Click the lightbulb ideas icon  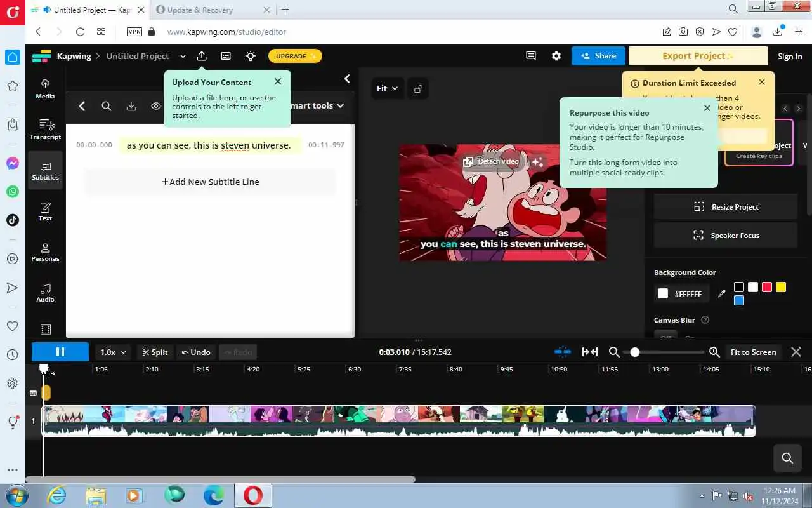251,56
